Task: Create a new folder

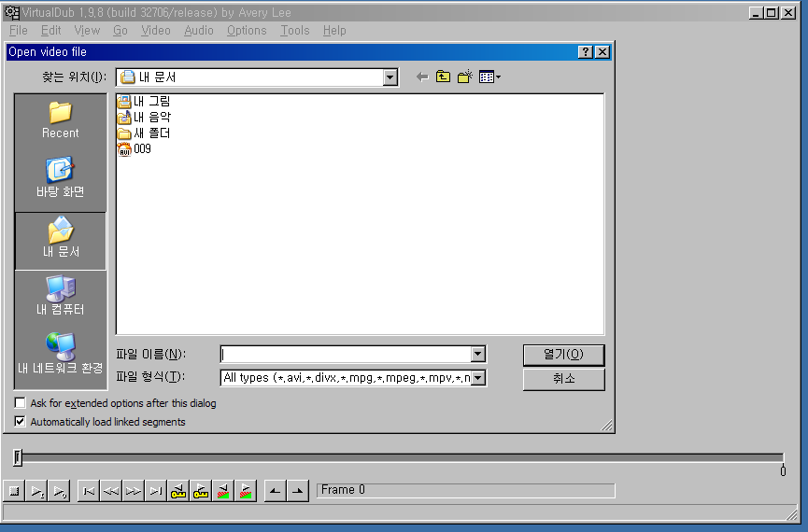Action: [465, 77]
